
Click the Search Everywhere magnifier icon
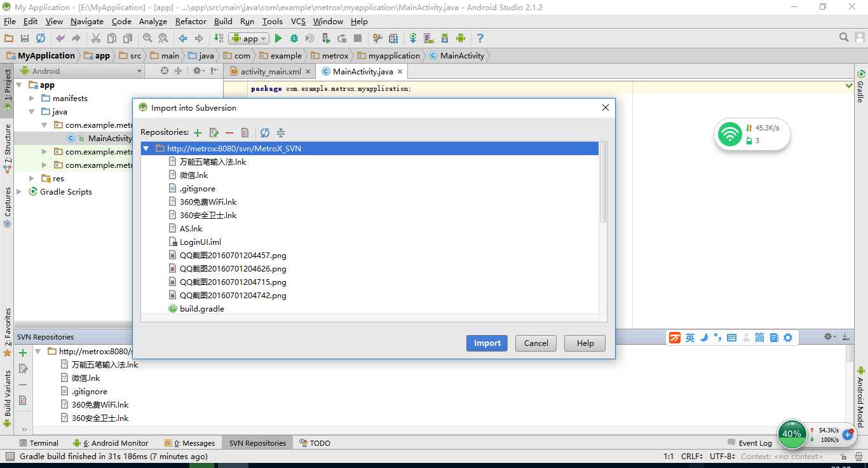pos(844,38)
